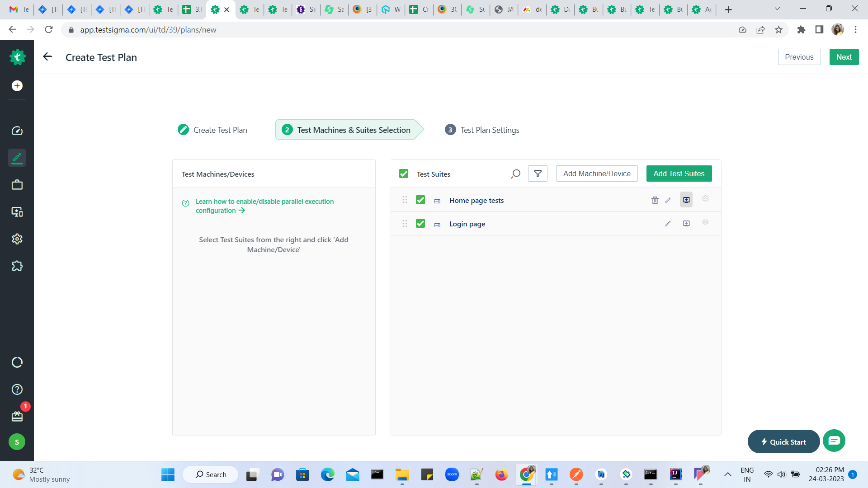This screenshot has height=488, width=868.
Task: Open test development pencil icon in sidebar
Action: (17, 158)
